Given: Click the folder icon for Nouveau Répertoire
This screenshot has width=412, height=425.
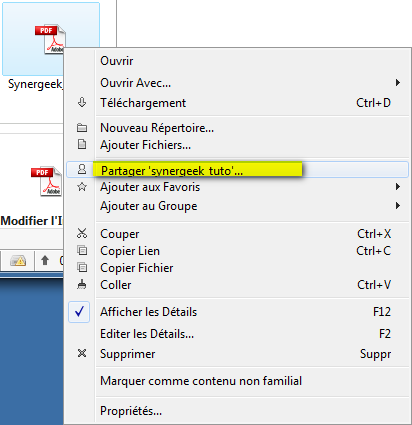Looking at the screenshot, I should pos(82,128).
